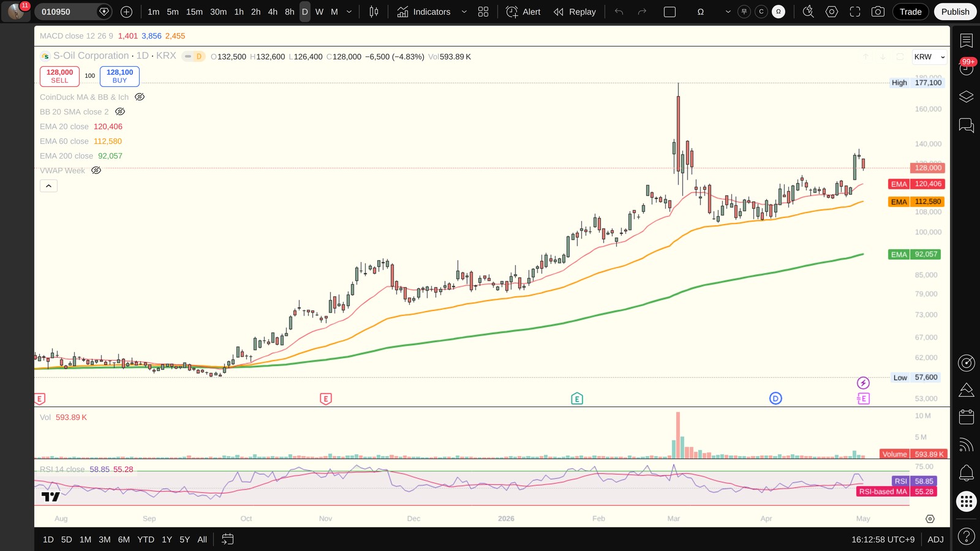Screen dimensions: 980x551
Task: Open the watchlist panel icon
Action: click(966, 41)
